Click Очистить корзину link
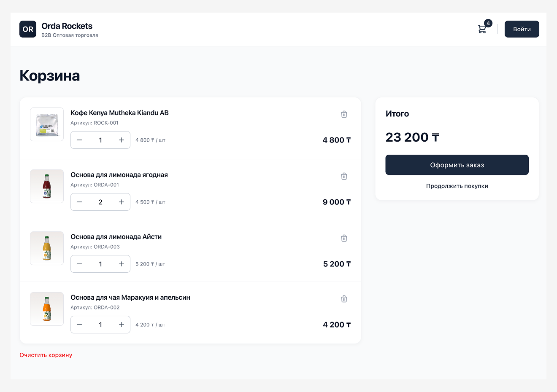 (46, 355)
